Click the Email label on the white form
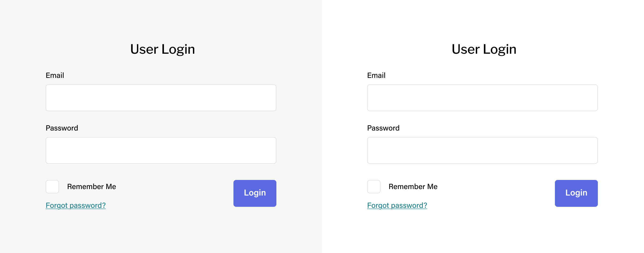This screenshot has width=644, height=253. coord(376,75)
